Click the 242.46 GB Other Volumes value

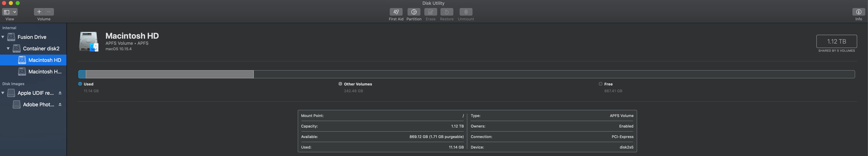pyautogui.click(x=353, y=91)
